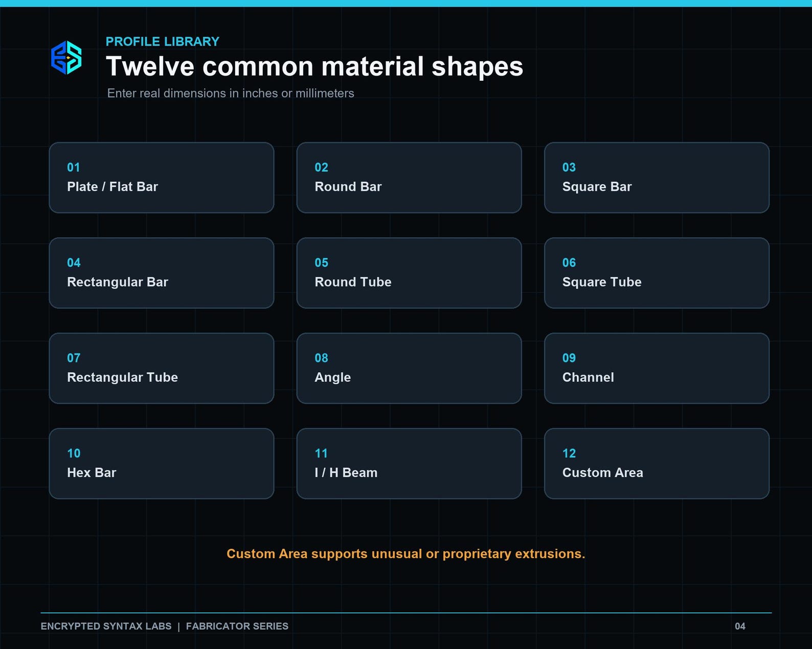The image size is (812, 649).
Task: Pick the Round Tube card
Action: pos(409,273)
